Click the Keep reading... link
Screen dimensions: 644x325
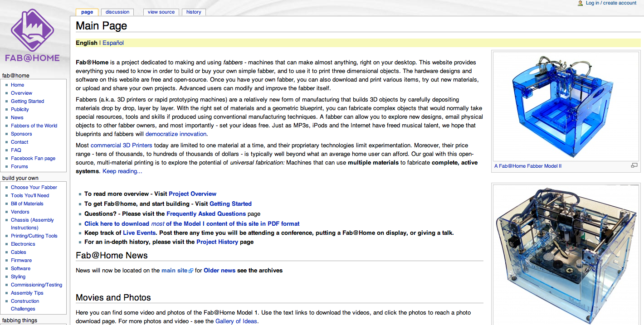pyautogui.click(x=122, y=171)
